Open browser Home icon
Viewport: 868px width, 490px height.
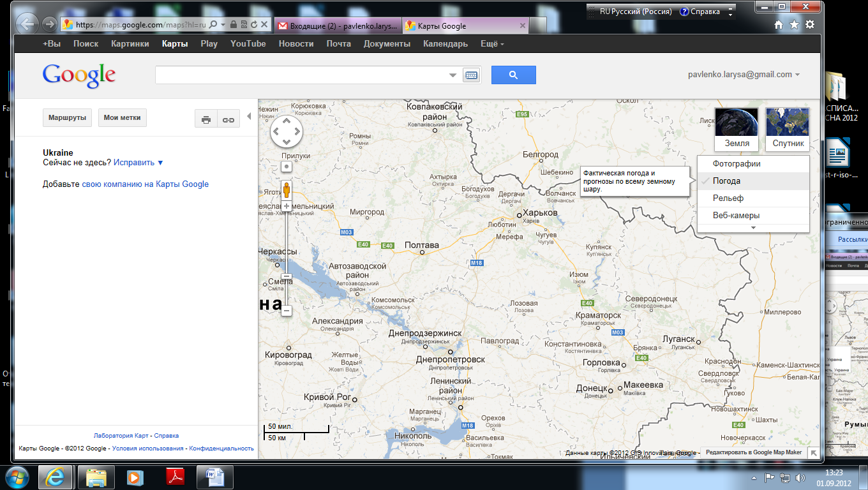[x=779, y=25]
